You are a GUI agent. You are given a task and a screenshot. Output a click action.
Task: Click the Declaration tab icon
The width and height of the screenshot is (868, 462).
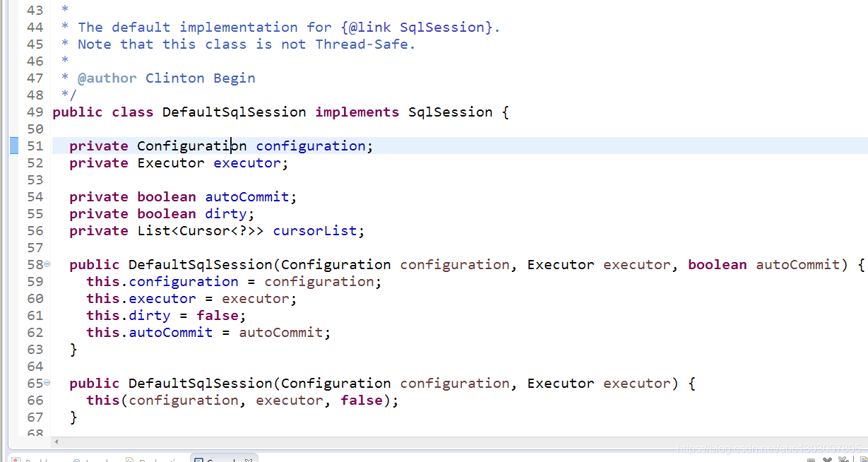[x=131, y=459]
